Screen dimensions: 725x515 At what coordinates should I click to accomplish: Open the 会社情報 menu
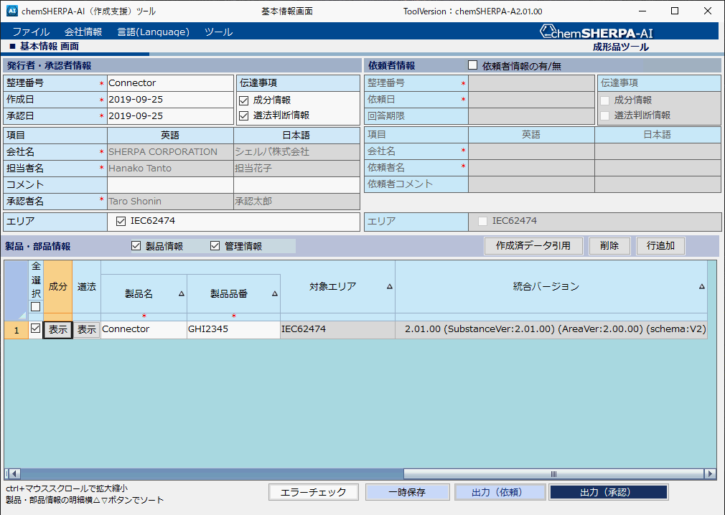tap(83, 32)
